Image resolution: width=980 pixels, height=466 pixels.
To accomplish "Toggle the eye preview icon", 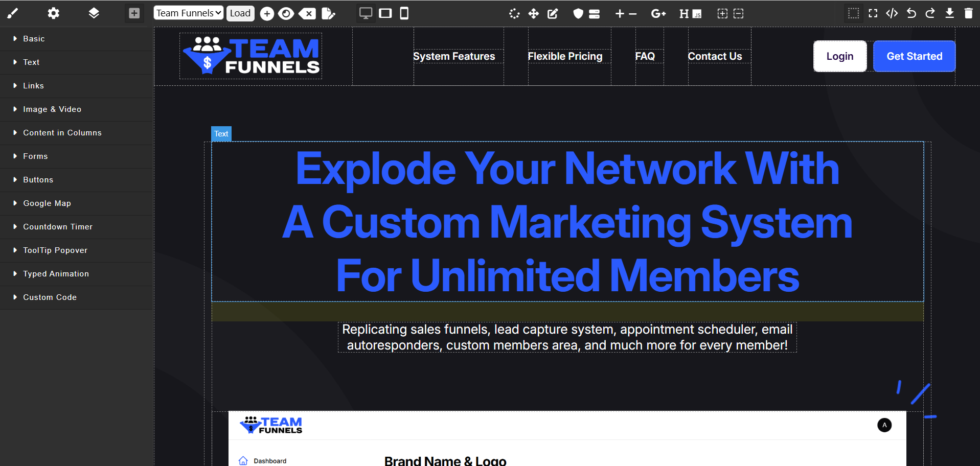I will [286, 14].
